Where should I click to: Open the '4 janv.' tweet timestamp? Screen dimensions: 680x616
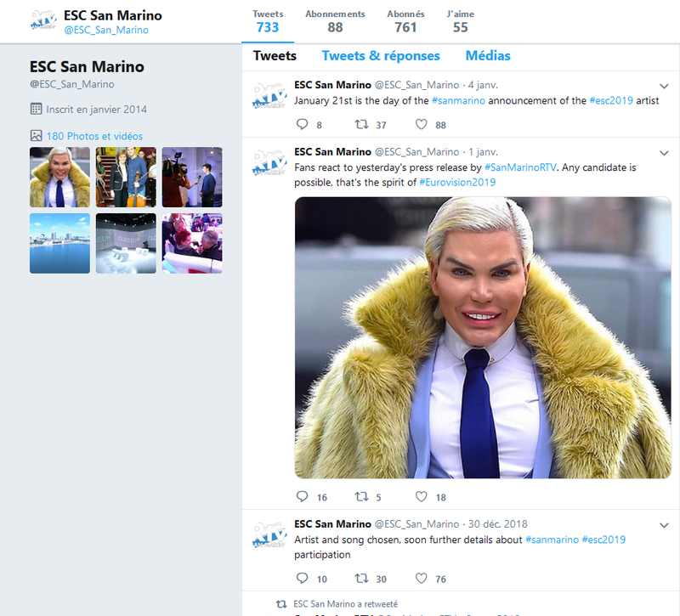pos(483,85)
